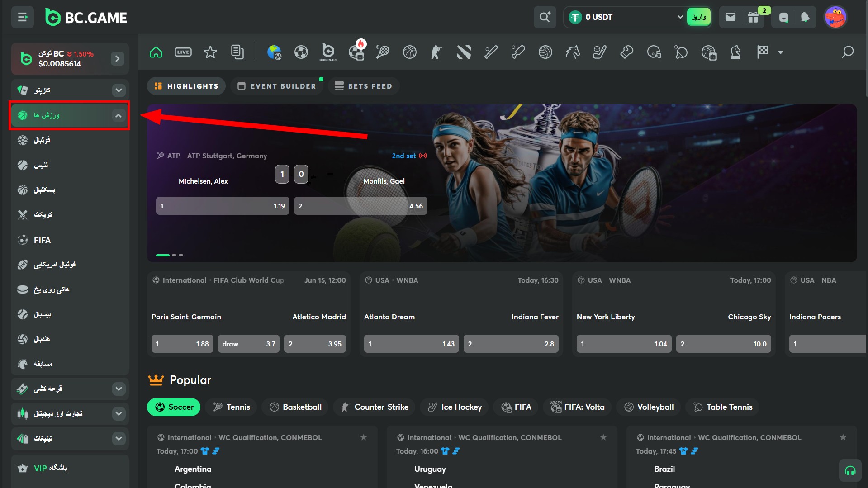Select the tennis racket sport icon

pos(383,52)
